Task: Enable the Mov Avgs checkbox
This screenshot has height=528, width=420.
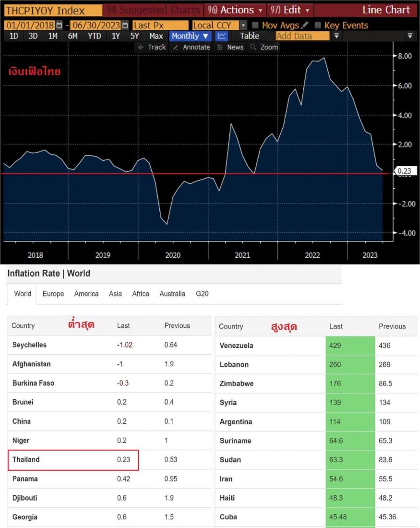Action: coord(255,25)
